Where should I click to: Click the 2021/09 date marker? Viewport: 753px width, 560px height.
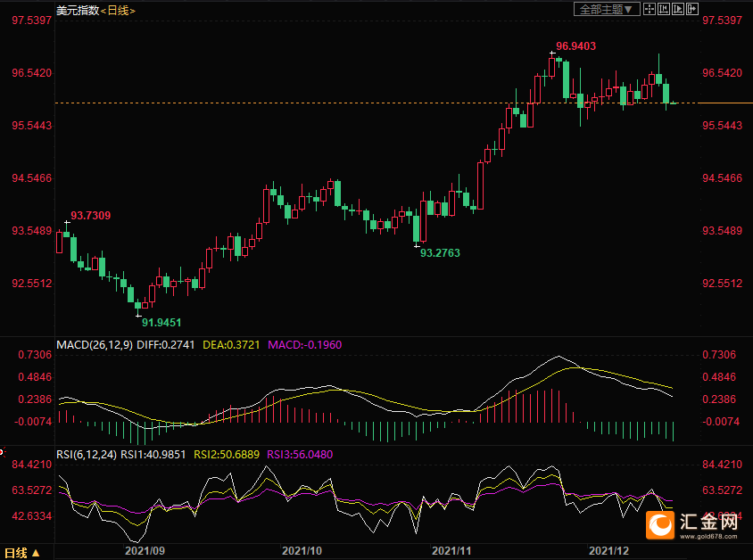(145, 551)
